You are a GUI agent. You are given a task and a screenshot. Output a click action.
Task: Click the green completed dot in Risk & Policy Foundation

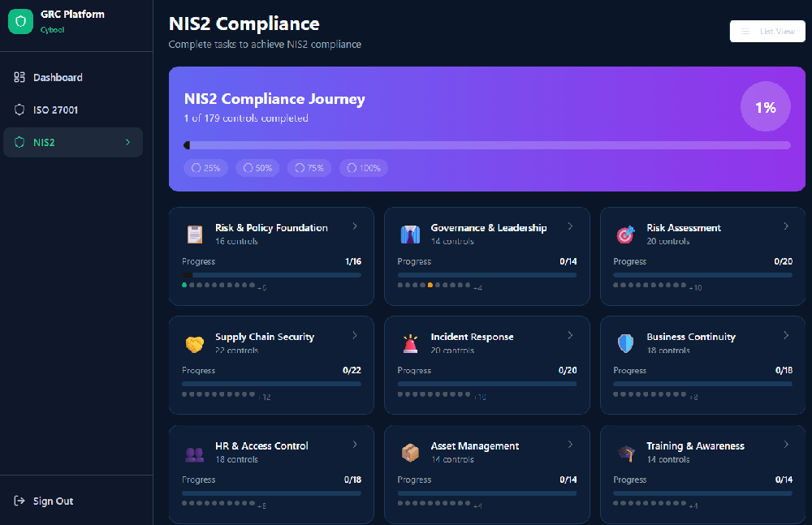(x=184, y=285)
